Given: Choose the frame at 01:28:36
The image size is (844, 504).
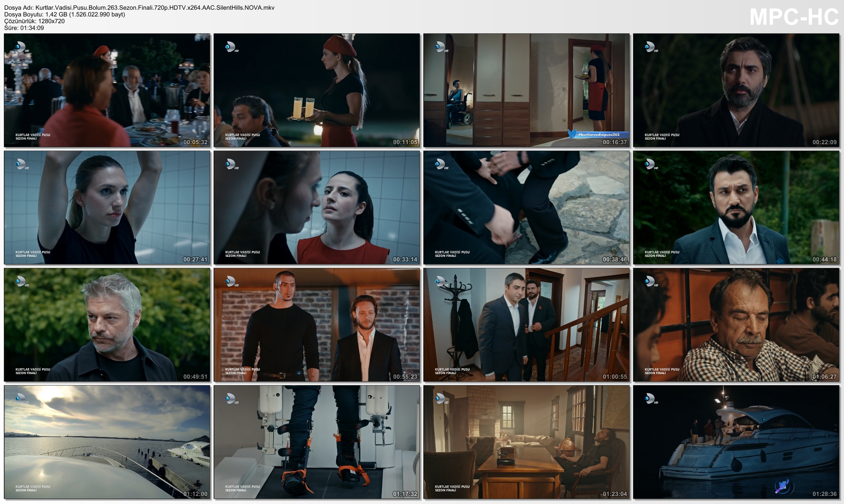Looking at the screenshot, I should pyautogui.click(x=736, y=442).
